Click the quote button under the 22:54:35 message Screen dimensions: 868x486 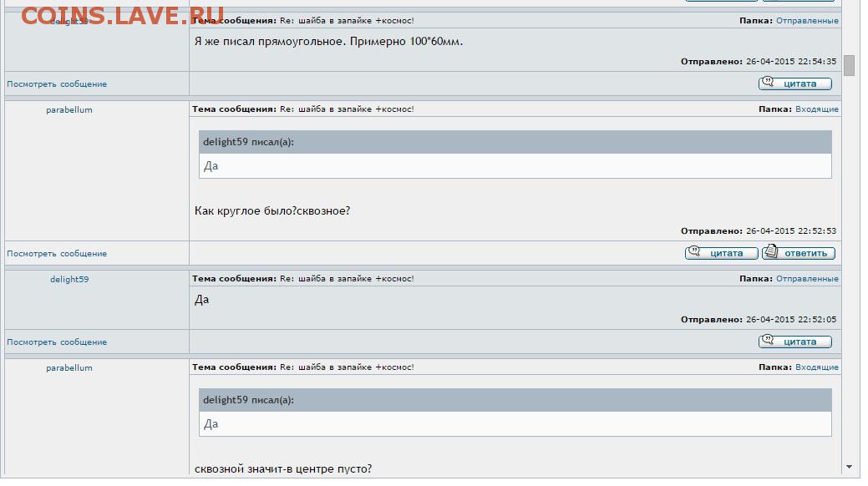point(795,84)
